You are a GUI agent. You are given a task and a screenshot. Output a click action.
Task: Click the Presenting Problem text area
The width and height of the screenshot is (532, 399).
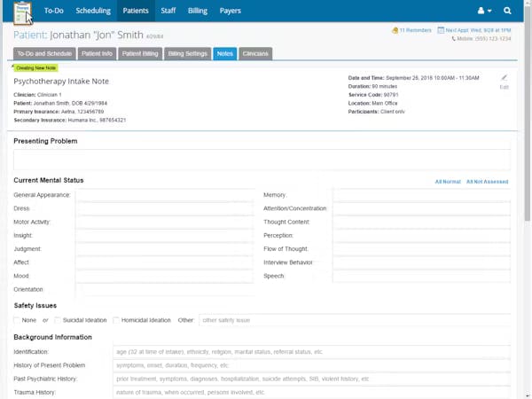[x=262, y=160]
